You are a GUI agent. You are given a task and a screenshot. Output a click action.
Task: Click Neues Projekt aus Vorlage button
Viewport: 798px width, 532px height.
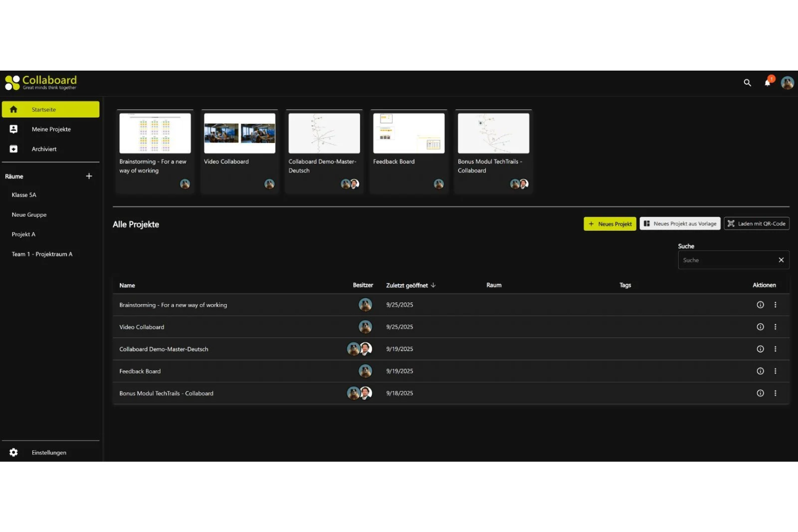(x=680, y=224)
